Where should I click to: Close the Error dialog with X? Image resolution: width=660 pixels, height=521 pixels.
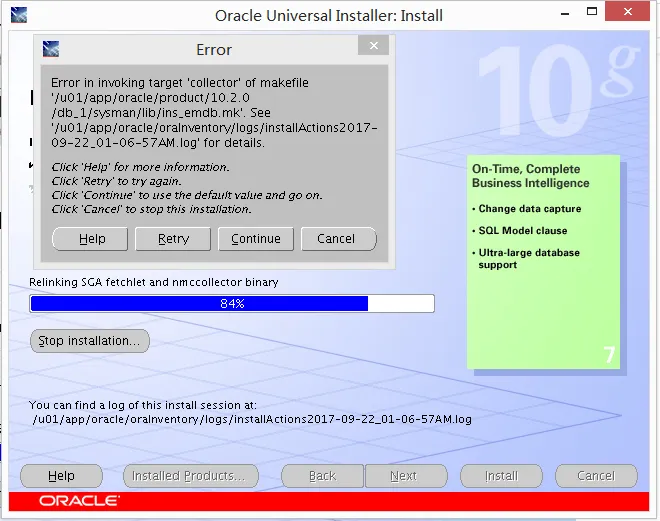(373, 45)
